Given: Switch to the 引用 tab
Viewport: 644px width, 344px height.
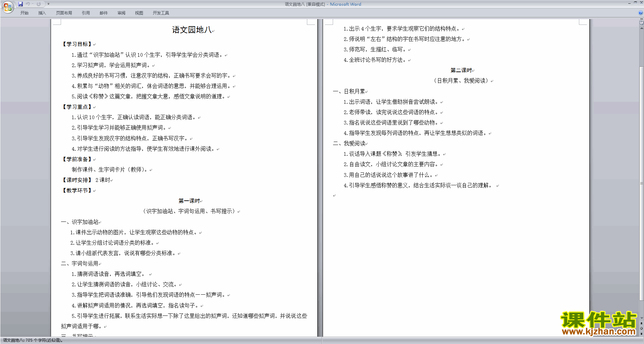Looking at the screenshot, I should click(x=86, y=13).
